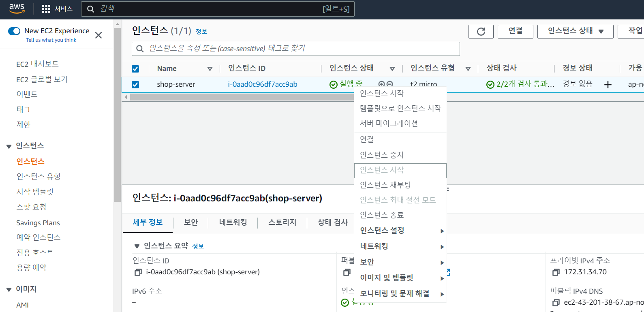644x312 pixels.
Task: Click the zoom-out icon beside 실행 중
Action: pos(389,84)
